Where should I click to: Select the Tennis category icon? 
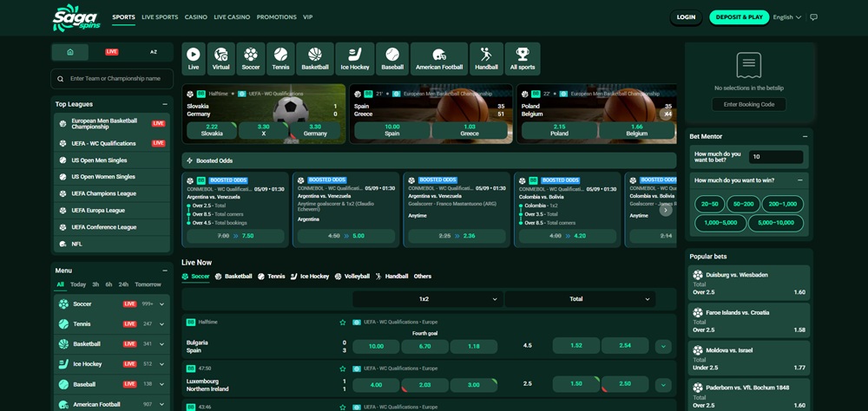tap(280, 59)
